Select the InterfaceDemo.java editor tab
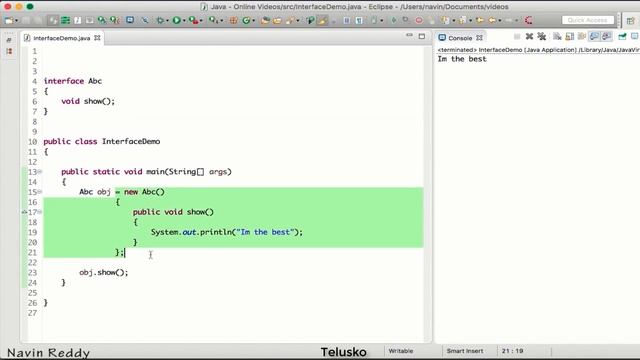640x360 pixels. click(x=61, y=38)
